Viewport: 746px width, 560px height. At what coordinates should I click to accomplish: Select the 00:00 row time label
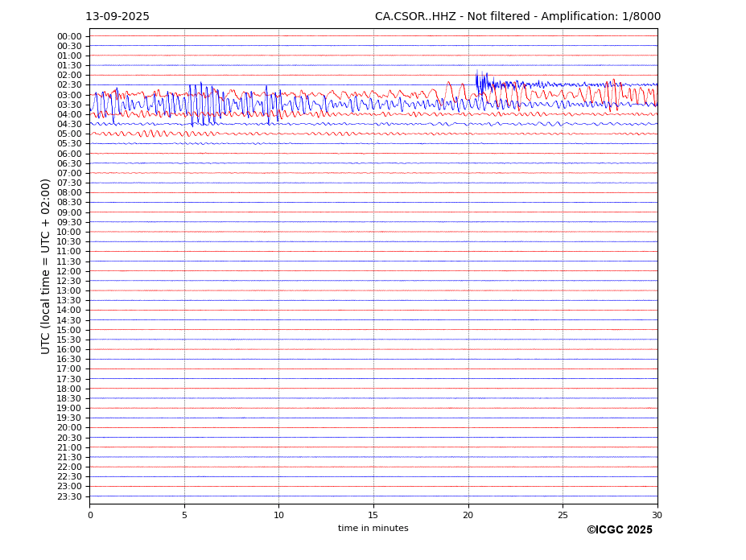[69, 37]
